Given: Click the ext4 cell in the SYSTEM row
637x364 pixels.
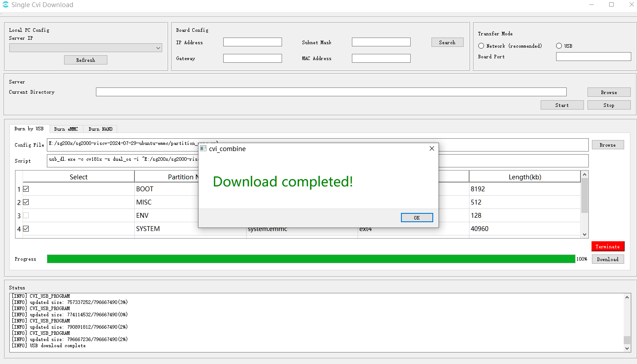Looking at the screenshot, I should pyautogui.click(x=413, y=229).
